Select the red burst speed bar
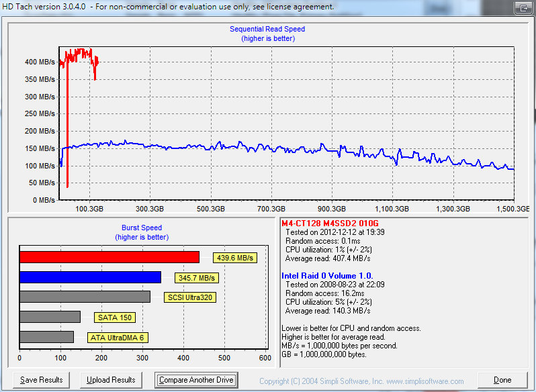Screen dimensions: 536x392 [x=109, y=257]
